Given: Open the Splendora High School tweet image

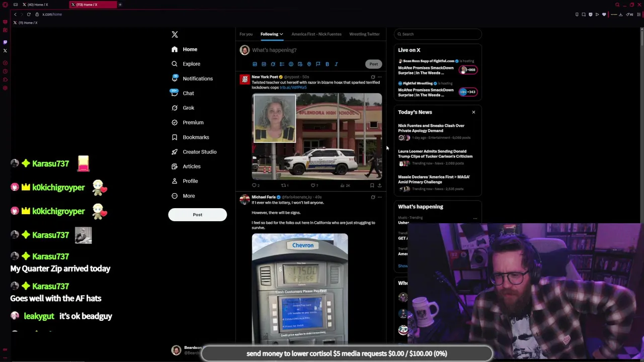Looking at the screenshot, I should [x=317, y=136].
